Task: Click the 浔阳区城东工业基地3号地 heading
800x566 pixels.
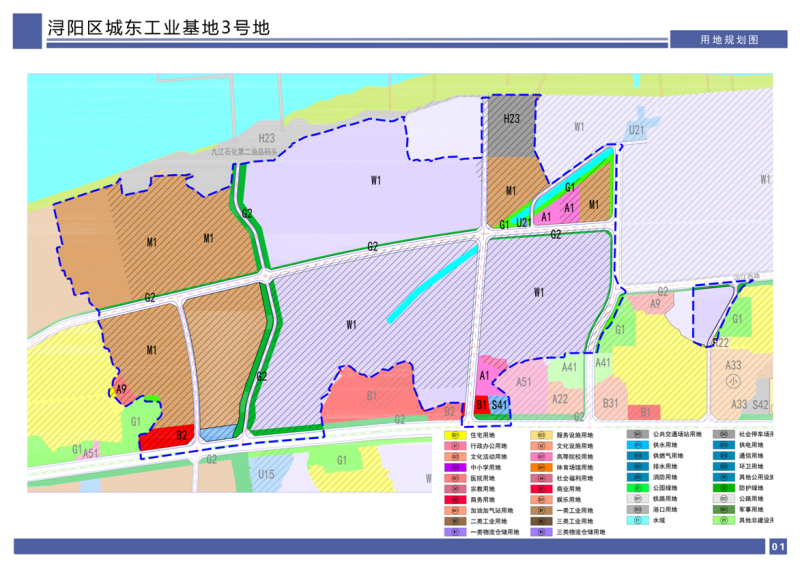Action: (158, 27)
